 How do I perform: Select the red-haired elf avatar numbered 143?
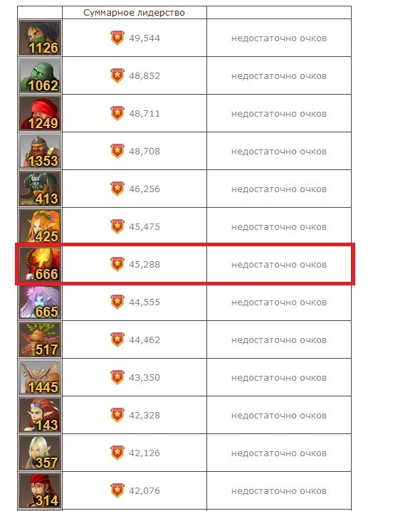[40, 415]
